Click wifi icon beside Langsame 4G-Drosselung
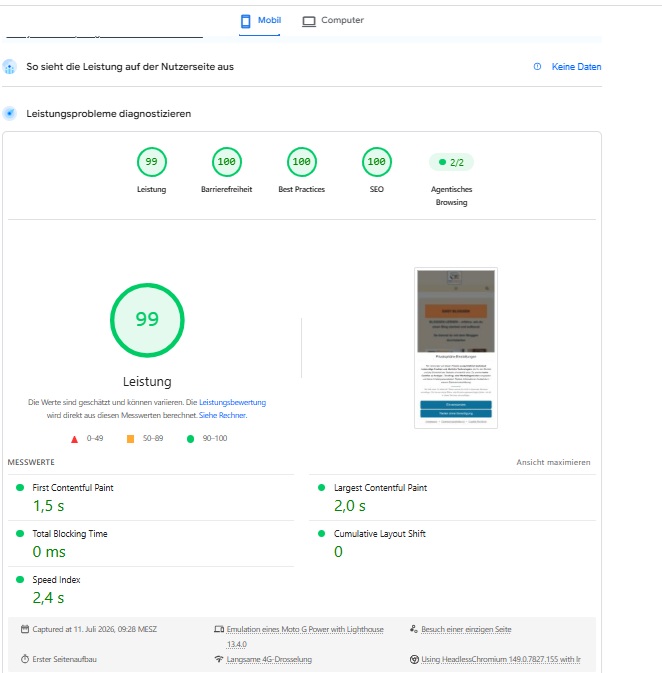Image resolution: width=662 pixels, height=673 pixels. [x=219, y=659]
